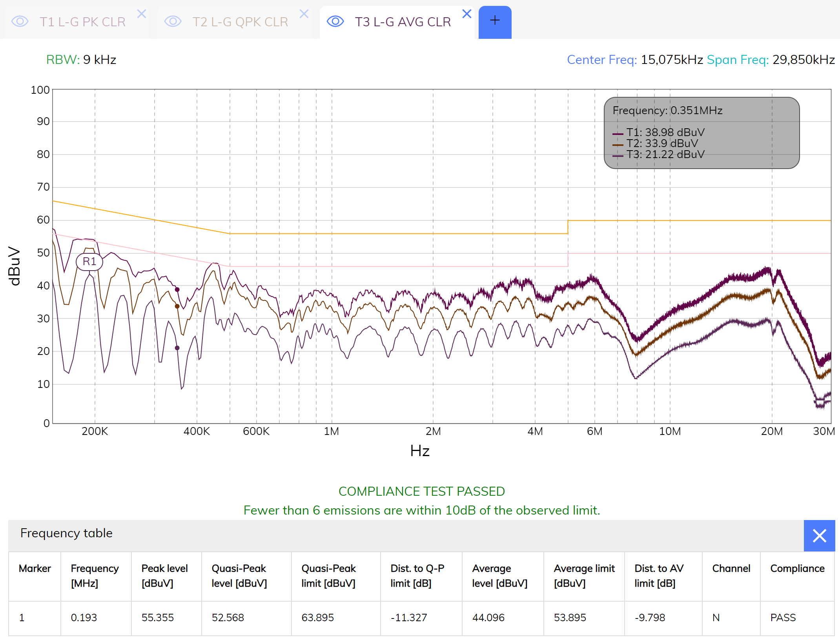Select marker 1 row in frequency table
This screenshot has width=840, height=642.
[x=421, y=618]
